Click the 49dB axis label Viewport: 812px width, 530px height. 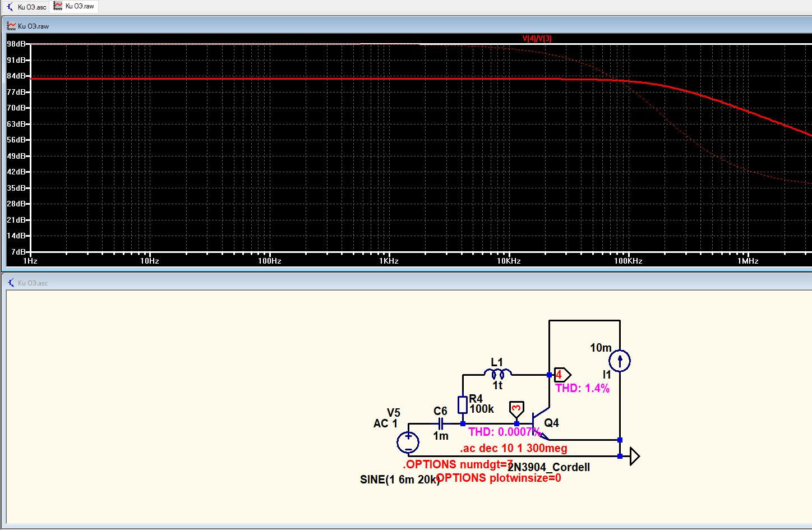(16, 156)
